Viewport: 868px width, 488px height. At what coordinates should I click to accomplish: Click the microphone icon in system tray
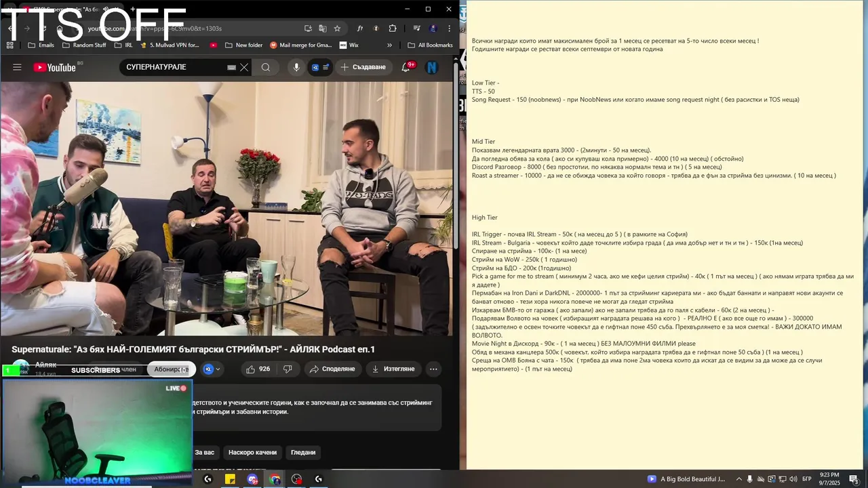pos(751,479)
